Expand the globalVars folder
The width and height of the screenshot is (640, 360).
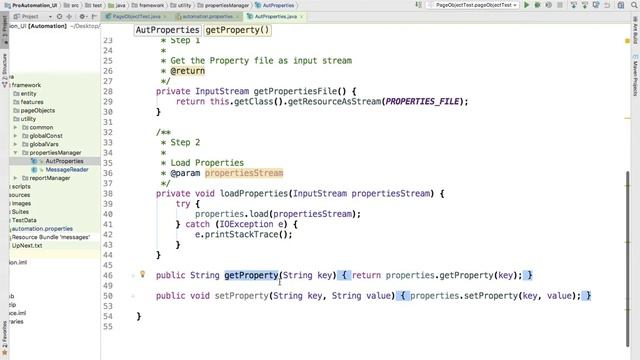16,144
